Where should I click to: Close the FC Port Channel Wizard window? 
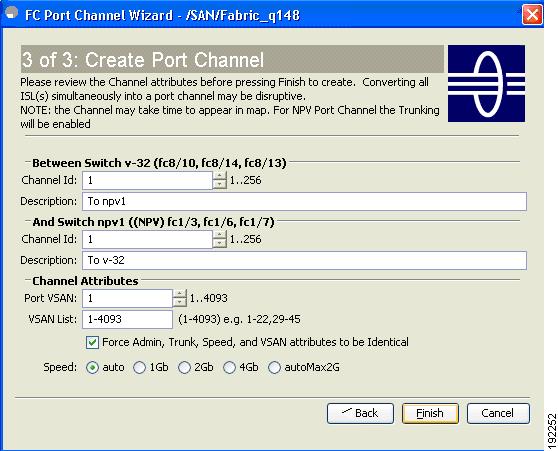click(532, 15)
